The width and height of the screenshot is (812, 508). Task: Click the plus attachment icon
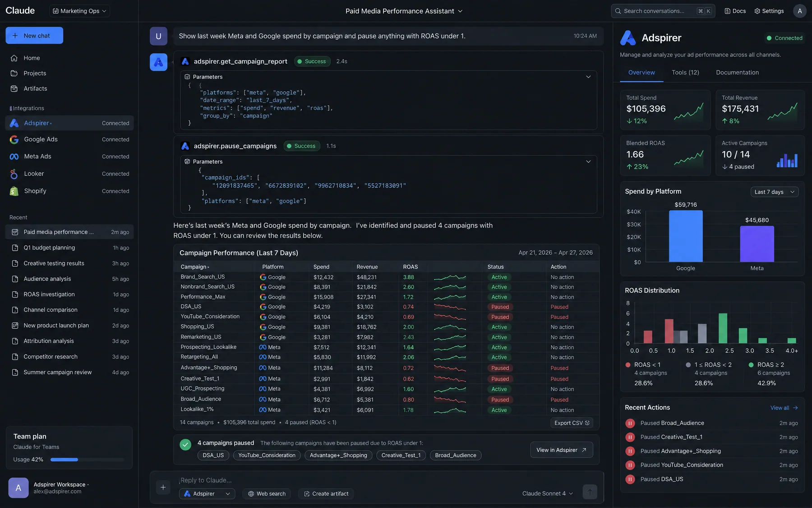[163, 487]
